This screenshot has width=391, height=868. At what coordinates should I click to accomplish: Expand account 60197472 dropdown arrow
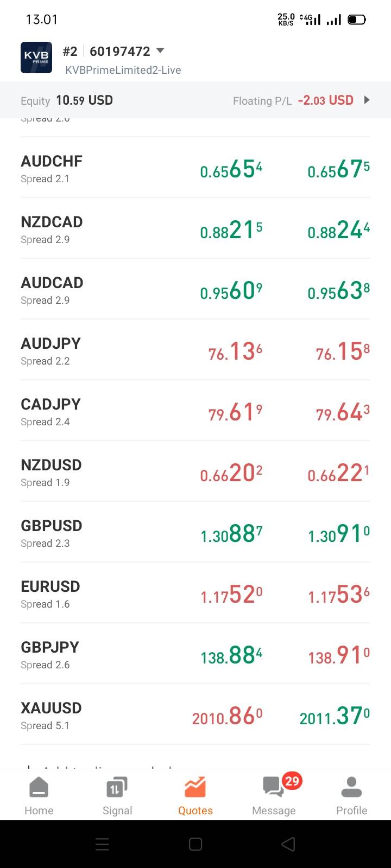tap(160, 50)
